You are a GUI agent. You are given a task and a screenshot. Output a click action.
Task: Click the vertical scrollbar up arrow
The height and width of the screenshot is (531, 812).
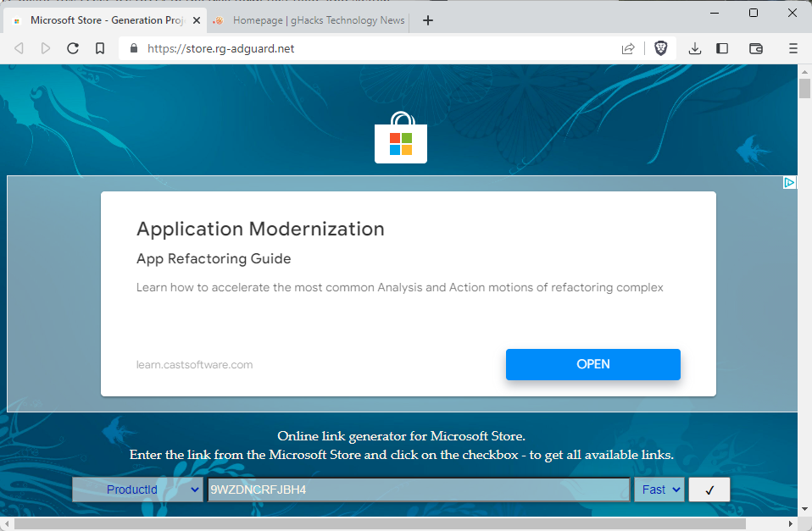(804, 71)
